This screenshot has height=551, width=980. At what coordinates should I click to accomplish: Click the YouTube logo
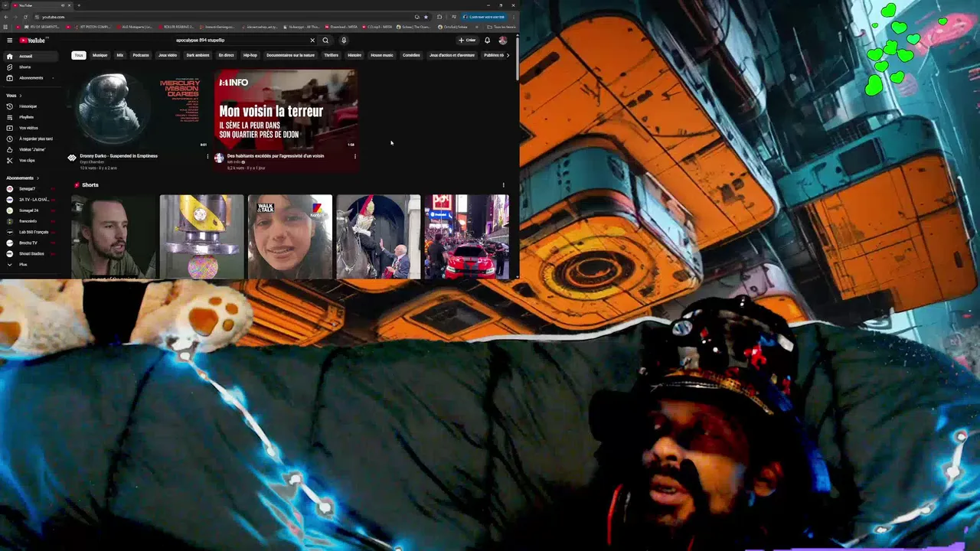click(x=33, y=41)
